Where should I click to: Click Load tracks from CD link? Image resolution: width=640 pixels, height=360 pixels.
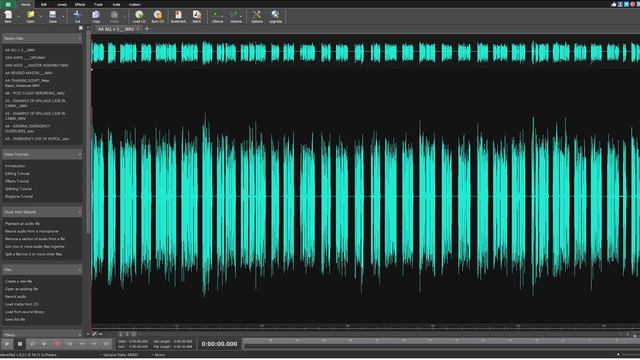click(22, 304)
